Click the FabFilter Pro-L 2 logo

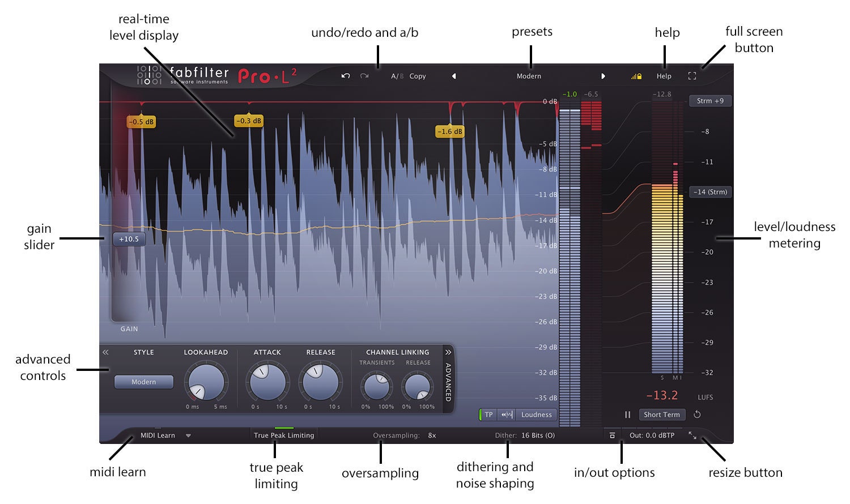click(216, 75)
